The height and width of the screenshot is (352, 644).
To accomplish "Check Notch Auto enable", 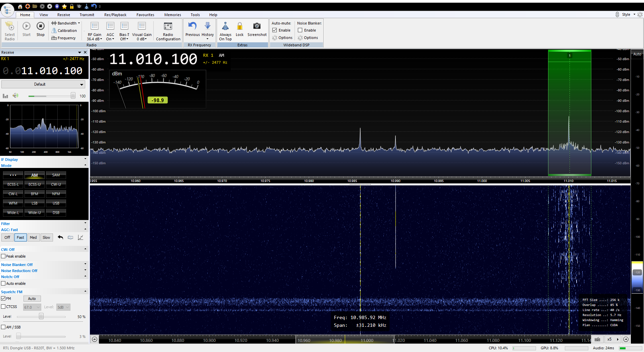I will [x=3, y=283].
